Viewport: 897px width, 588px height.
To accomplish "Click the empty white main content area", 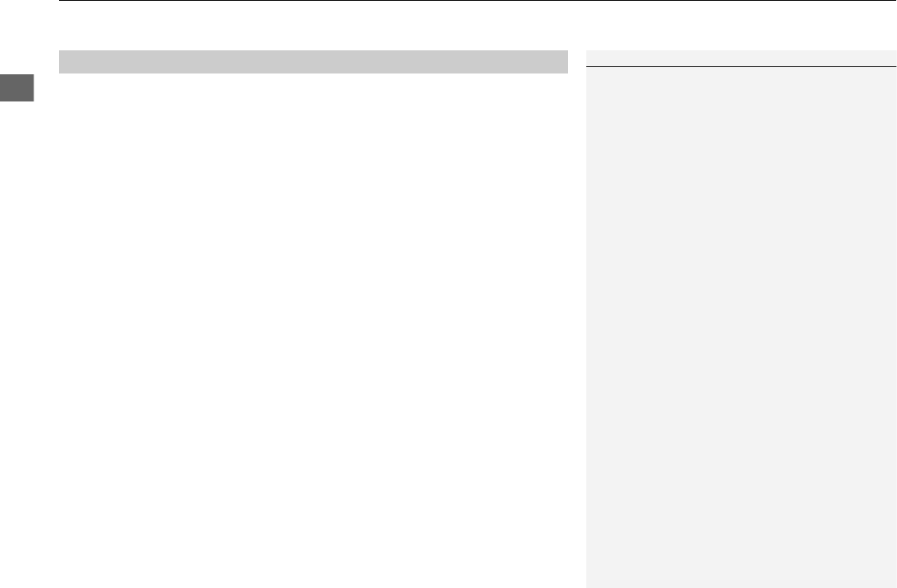I will (313, 331).
